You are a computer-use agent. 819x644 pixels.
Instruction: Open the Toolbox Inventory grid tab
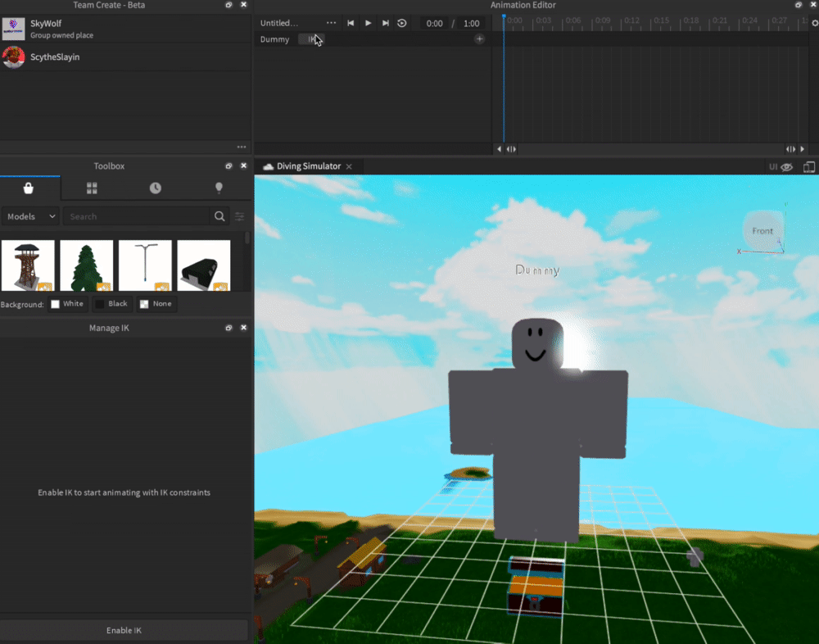coord(92,188)
